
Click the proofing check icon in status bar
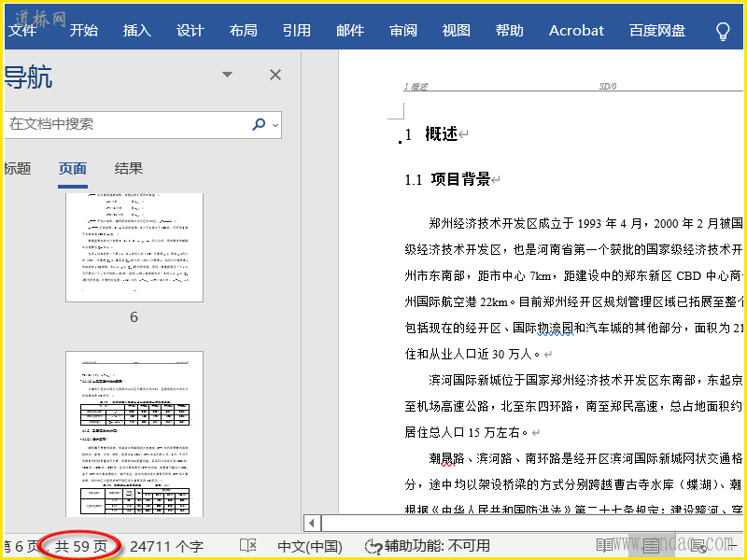247,546
